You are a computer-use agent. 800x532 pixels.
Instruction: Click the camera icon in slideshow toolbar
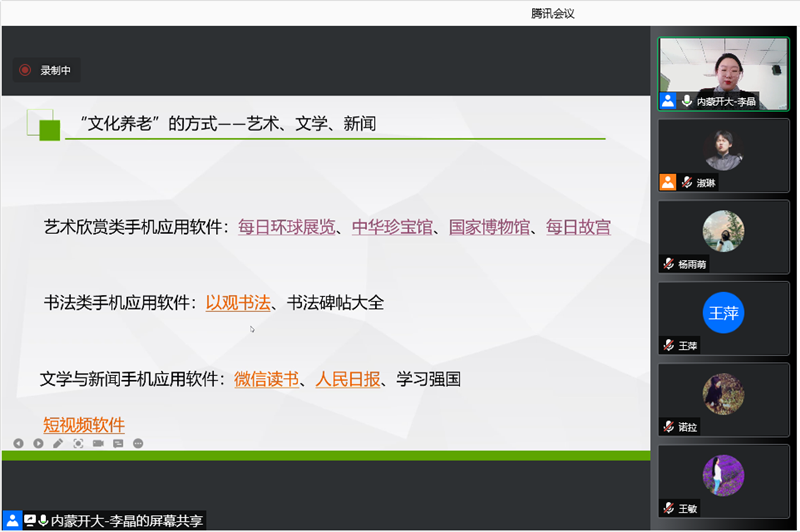click(98, 443)
